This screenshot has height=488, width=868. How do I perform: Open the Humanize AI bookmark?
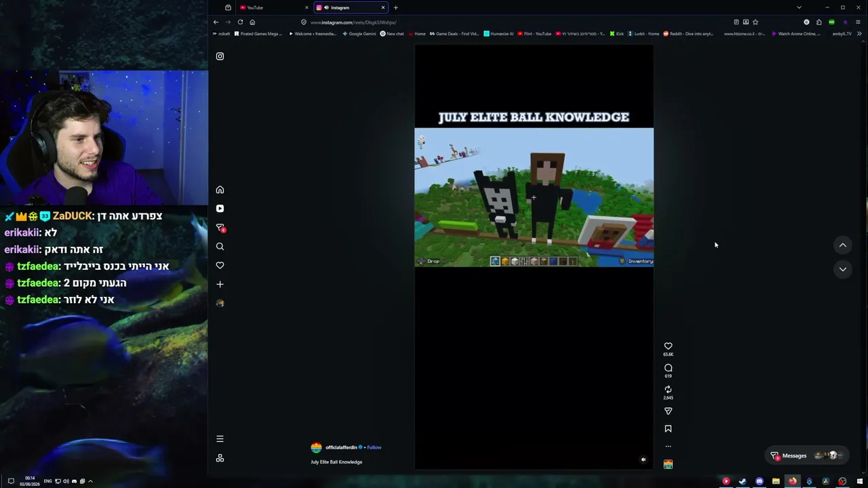click(498, 34)
